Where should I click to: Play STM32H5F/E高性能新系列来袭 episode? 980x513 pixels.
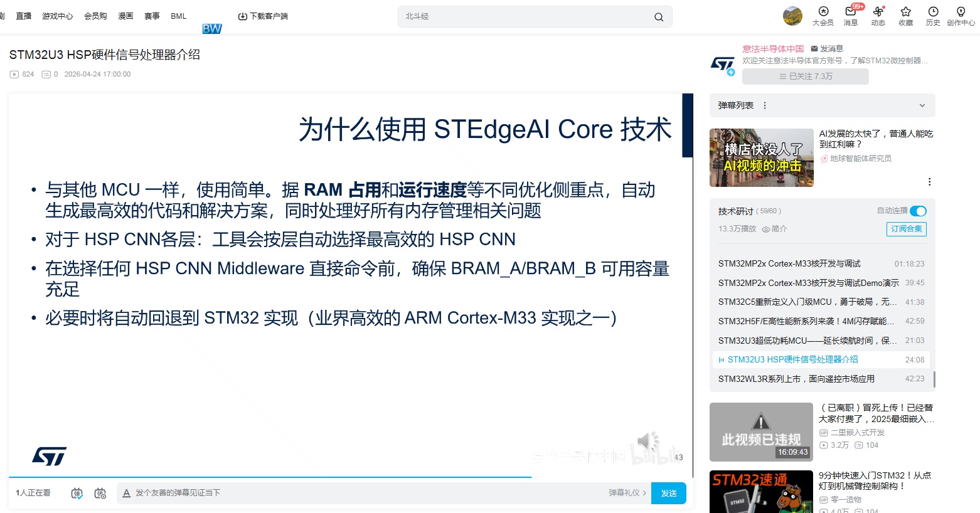[x=821, y=321]
